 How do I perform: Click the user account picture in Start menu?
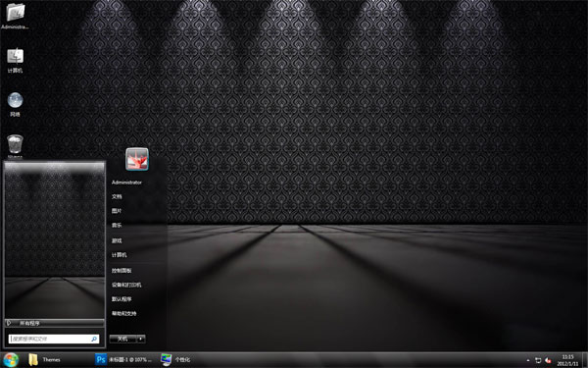point(137,159)
